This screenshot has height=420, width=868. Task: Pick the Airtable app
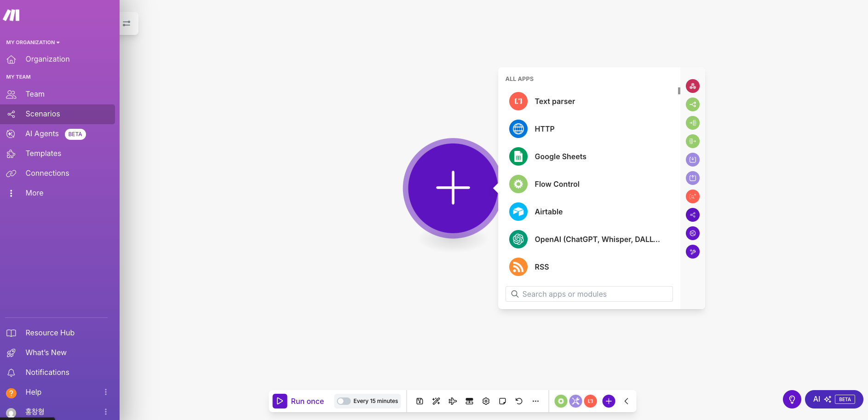[588, 212]
